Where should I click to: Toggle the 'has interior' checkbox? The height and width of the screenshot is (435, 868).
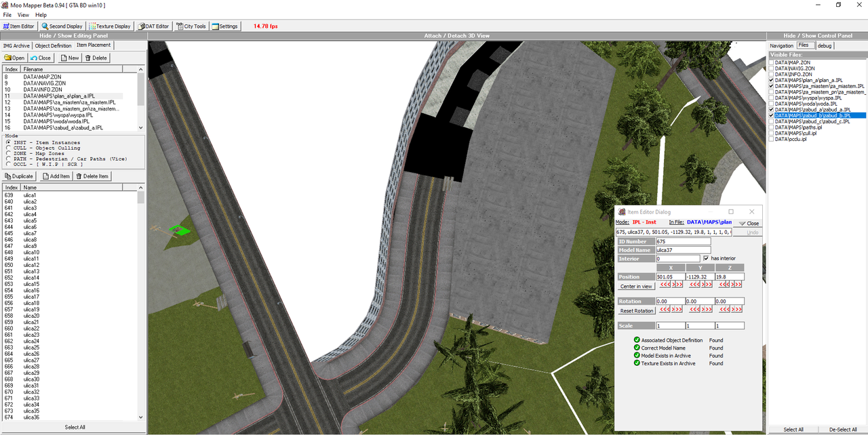pyautogui.click(x=706, y=258)
